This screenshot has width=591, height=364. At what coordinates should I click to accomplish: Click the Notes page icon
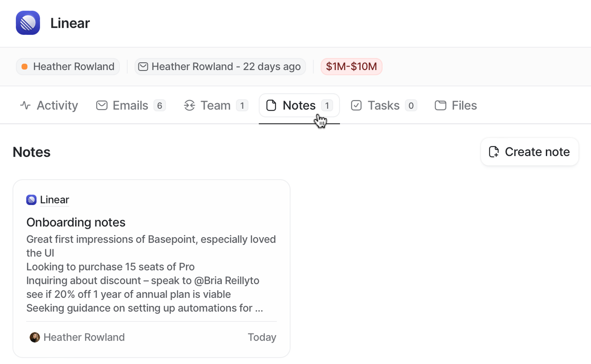(x=271, y=105)
